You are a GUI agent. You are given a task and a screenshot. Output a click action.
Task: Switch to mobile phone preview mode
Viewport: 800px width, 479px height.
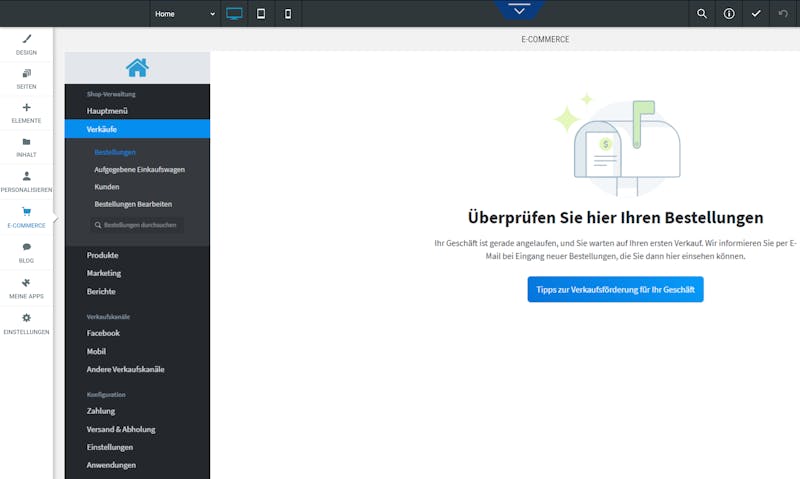[x=288, y=14]
